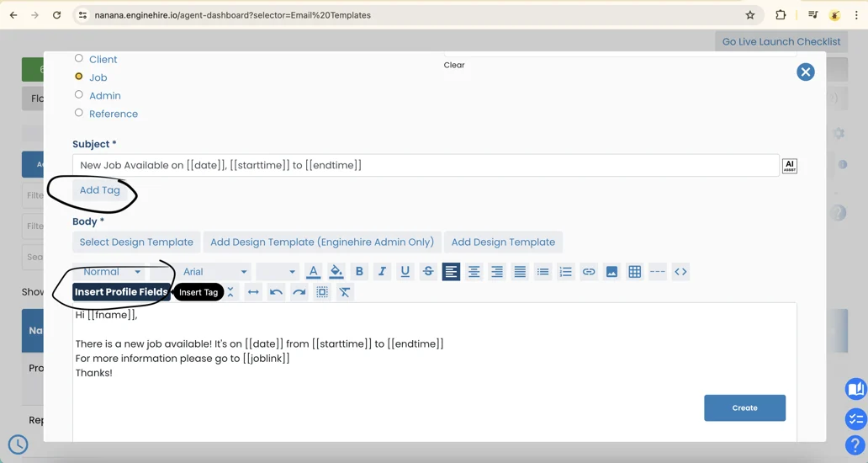Click Select Design Template button
868x463 pixels.
click(x=136, y=242)
